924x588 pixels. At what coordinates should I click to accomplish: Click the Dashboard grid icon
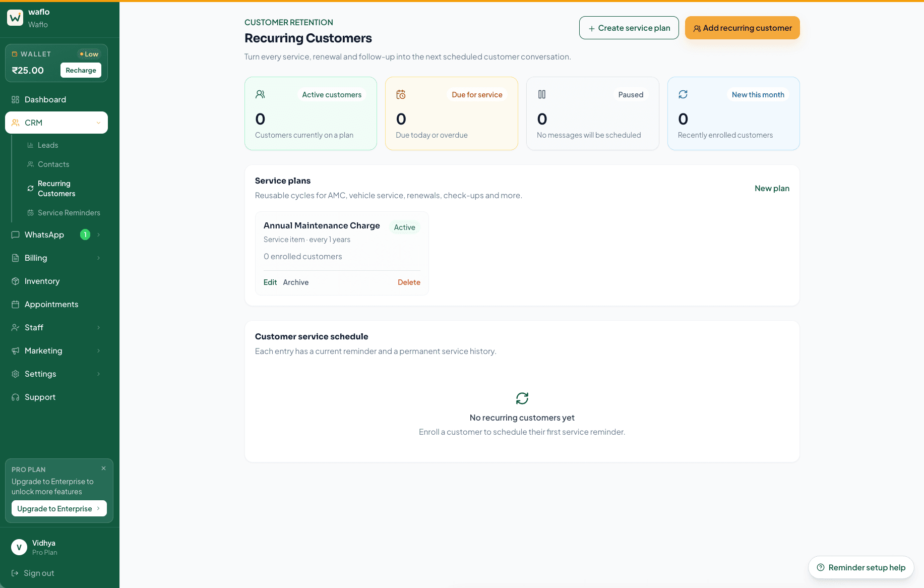pyautogui.click(x=15, y=99)
